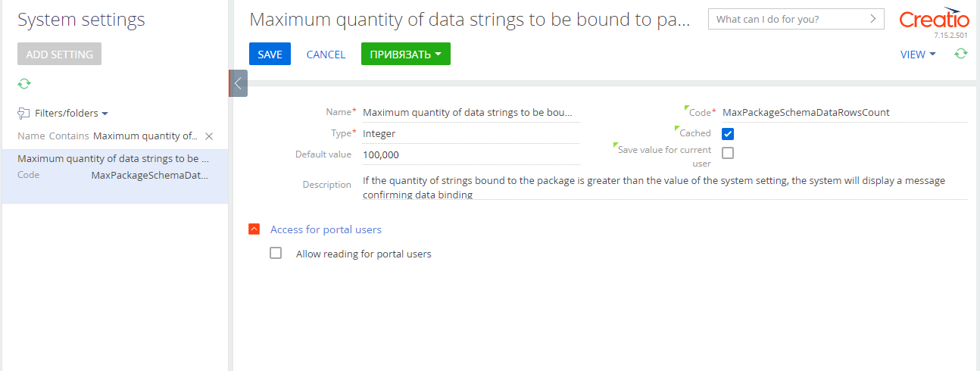
Task: Click the green refresh icon beside View
Action: (x=960, y=54)
